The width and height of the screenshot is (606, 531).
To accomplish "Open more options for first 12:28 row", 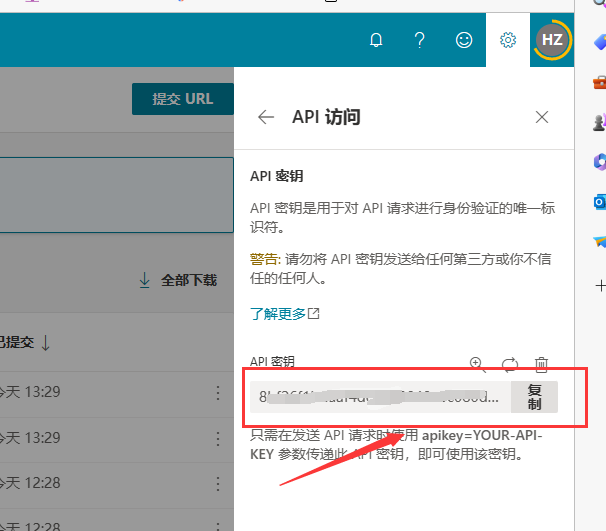I will click(218, 484).
